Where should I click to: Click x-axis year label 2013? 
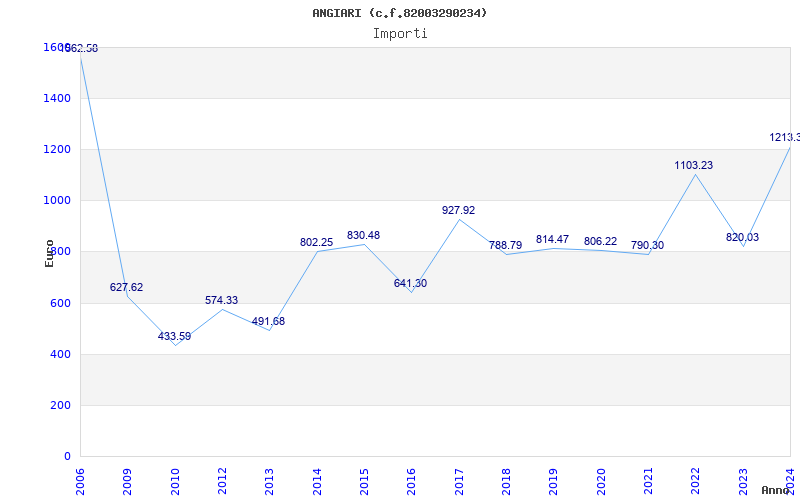click(269, 482)
